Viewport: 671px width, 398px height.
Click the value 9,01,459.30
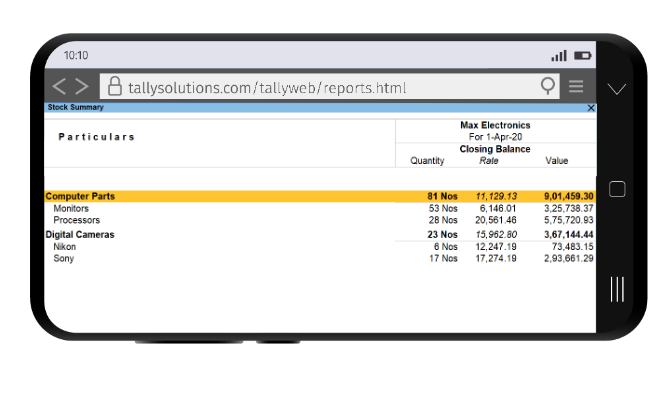point(569,196)
